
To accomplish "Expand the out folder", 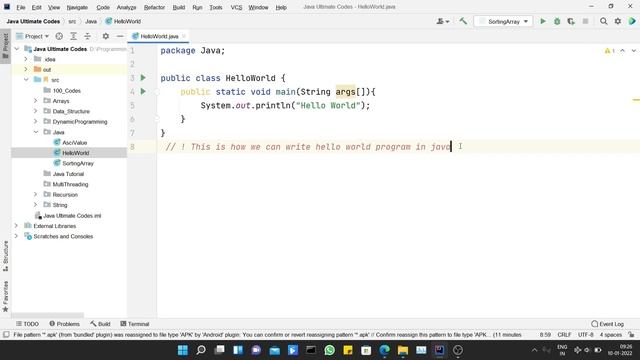I will coord(26,69).
